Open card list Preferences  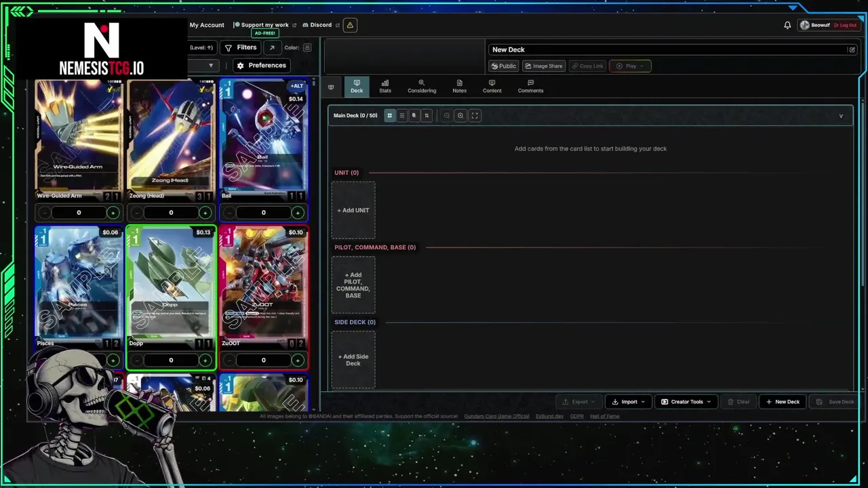pos(260,65)
